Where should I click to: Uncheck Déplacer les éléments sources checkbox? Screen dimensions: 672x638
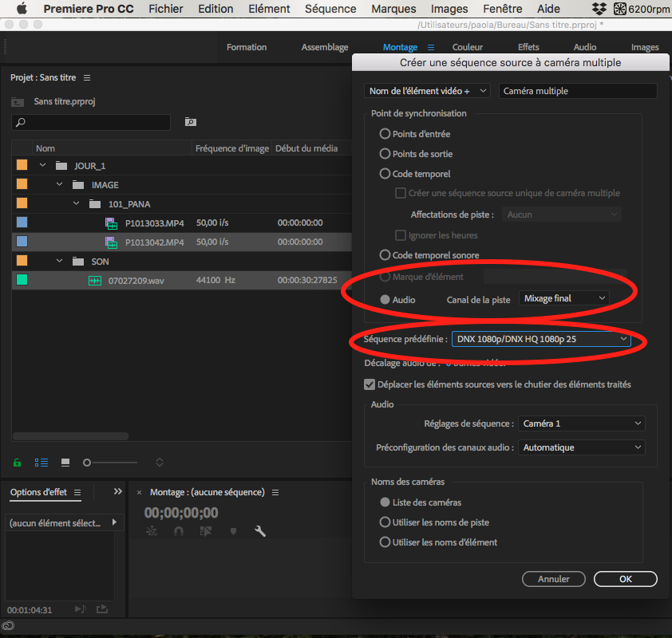[369, 384]
